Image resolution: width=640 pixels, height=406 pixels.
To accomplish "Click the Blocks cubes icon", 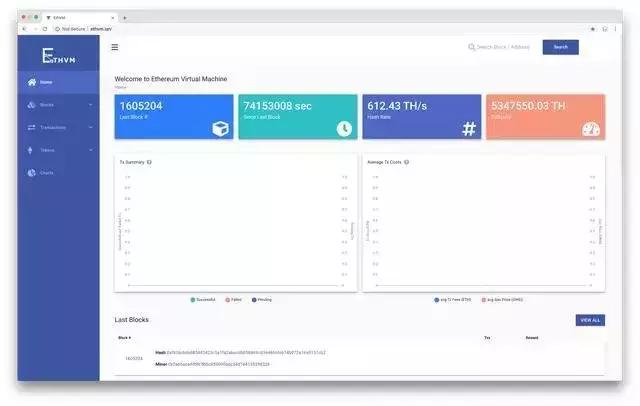I will [x=31, y=105].
